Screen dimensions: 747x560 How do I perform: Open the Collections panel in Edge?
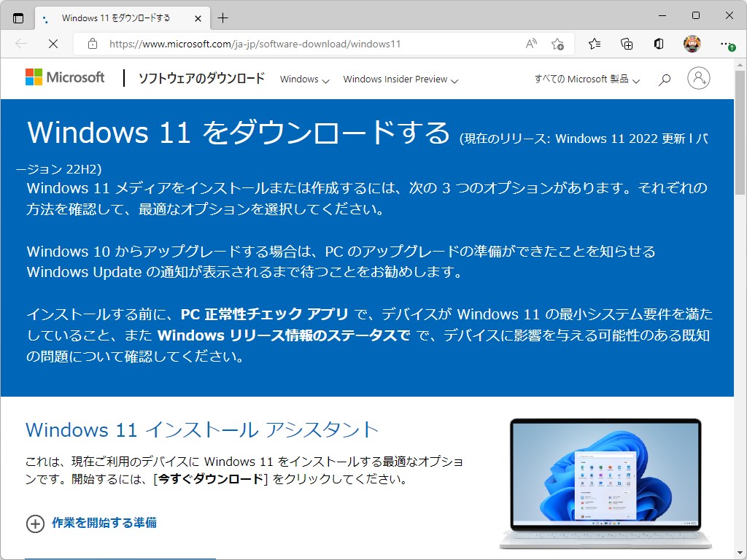(x=626, y=44)
